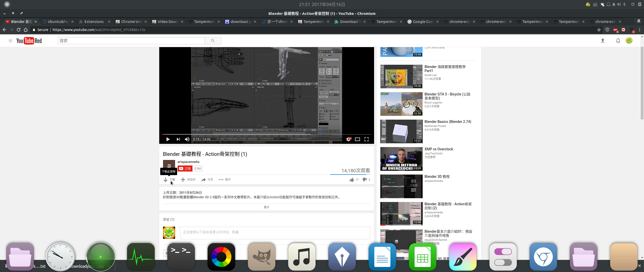Go back in browser history
Image resolution: width=644 pixels, height=272 pixels.
pyautogui.click(x=5, y=30)
